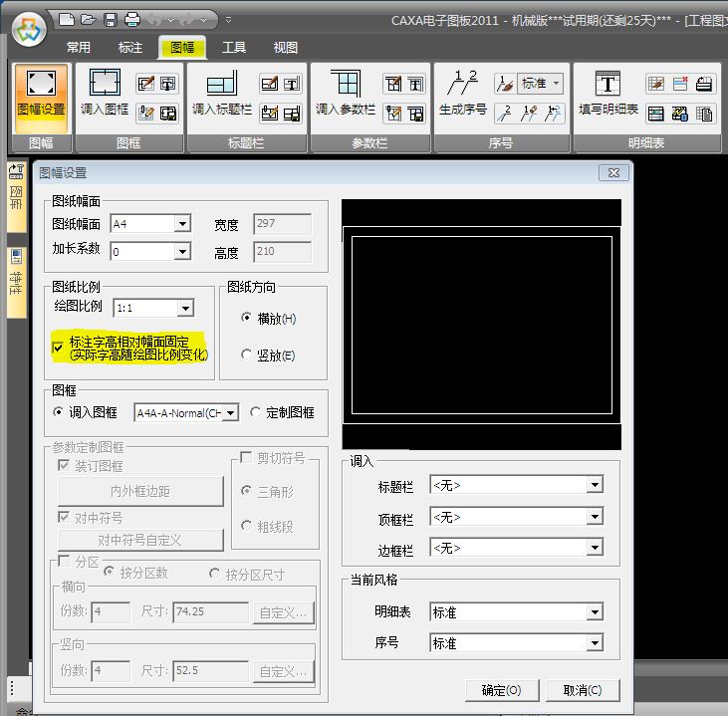This screenshot has height=716, width=728.
Task: Expand the 绘图比例 1:1 dropdown
Action: 185,309
